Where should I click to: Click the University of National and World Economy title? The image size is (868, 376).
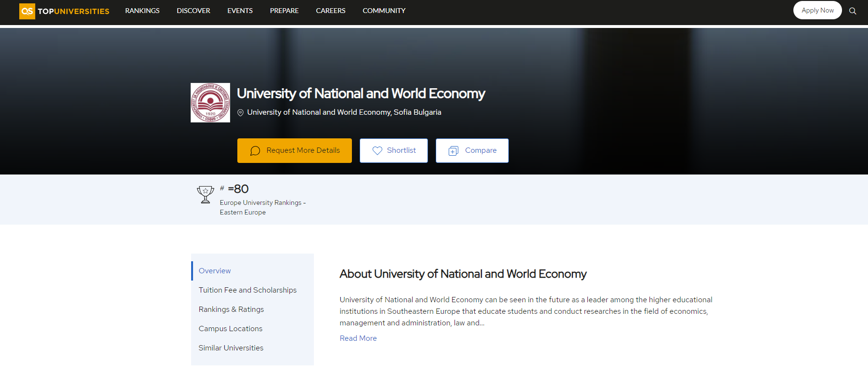tap(361, 94)
